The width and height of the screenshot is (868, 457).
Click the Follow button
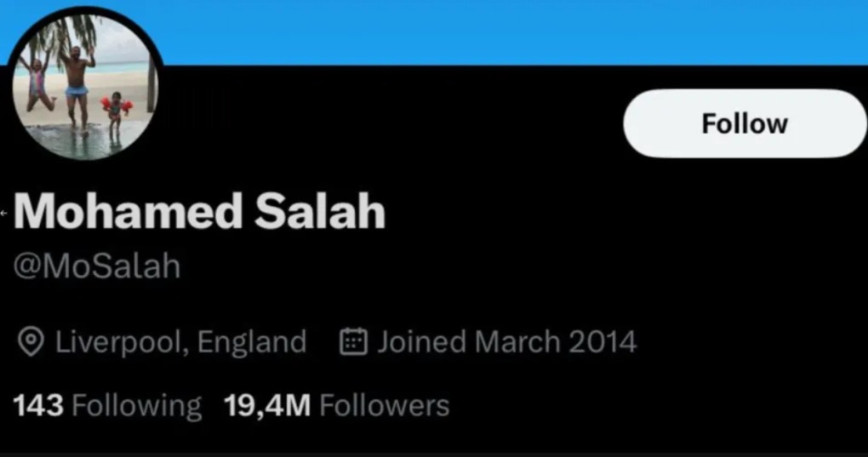[745, 123]
